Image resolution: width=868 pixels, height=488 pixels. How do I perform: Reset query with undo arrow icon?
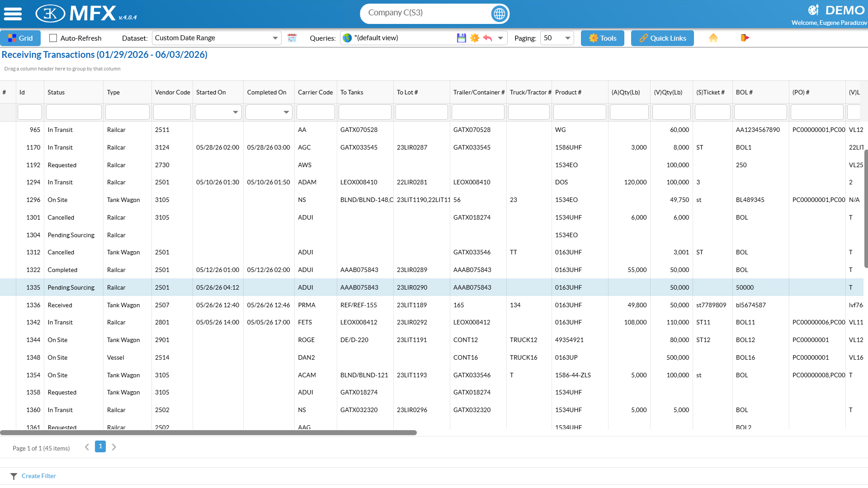point(487,38)
